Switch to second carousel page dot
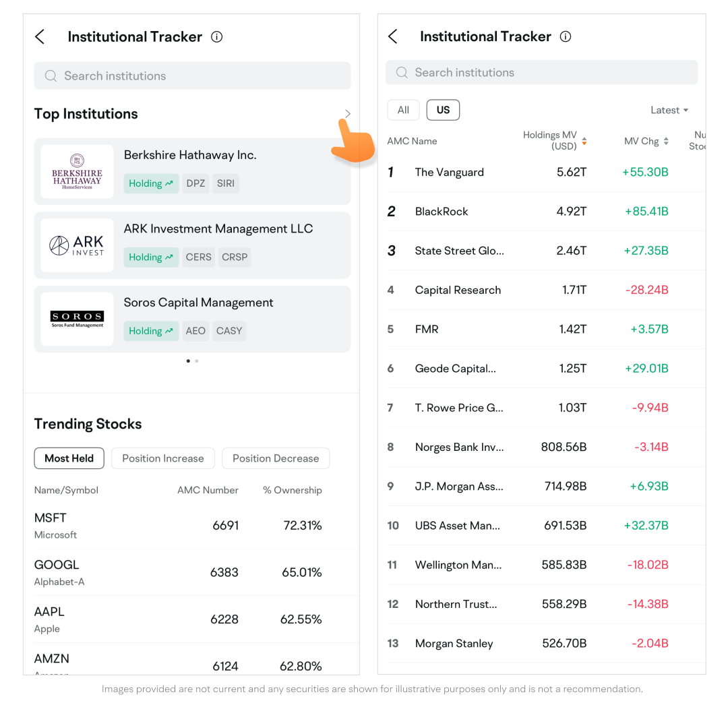728x709 pixels. [x=197, y=361]
